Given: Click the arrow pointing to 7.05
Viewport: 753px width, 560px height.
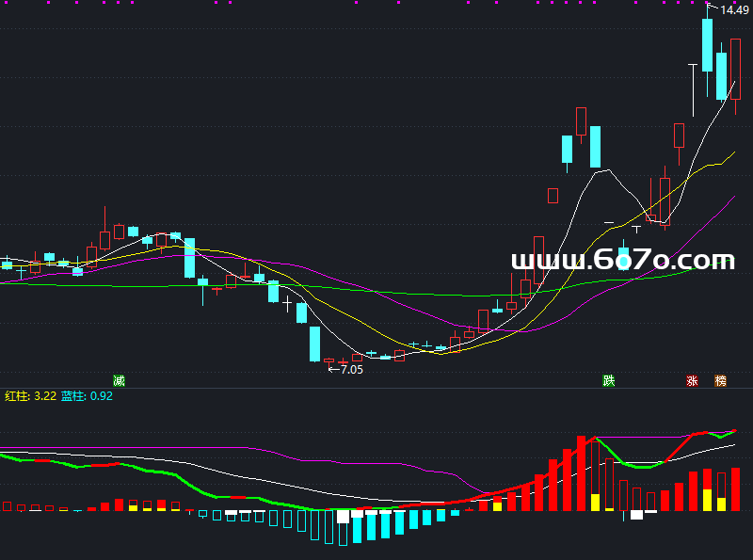Looking at the screenshot, I should coord(332,370).
